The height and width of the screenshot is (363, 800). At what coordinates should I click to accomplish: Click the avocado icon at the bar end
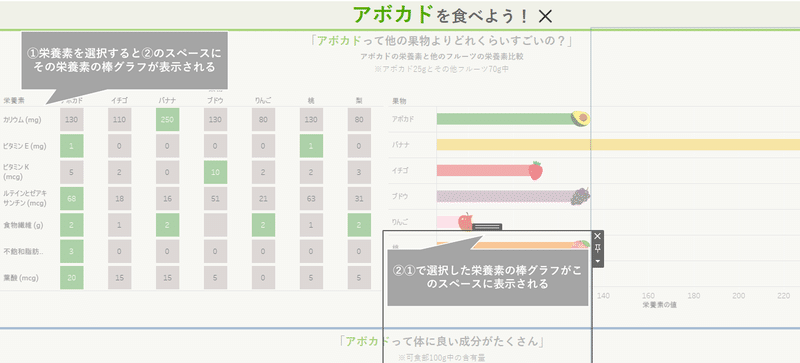coord(581,119)
